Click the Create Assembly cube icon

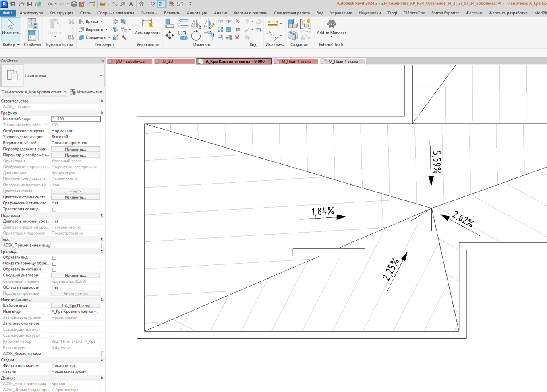pyautogui.click(x=293, y=23)
